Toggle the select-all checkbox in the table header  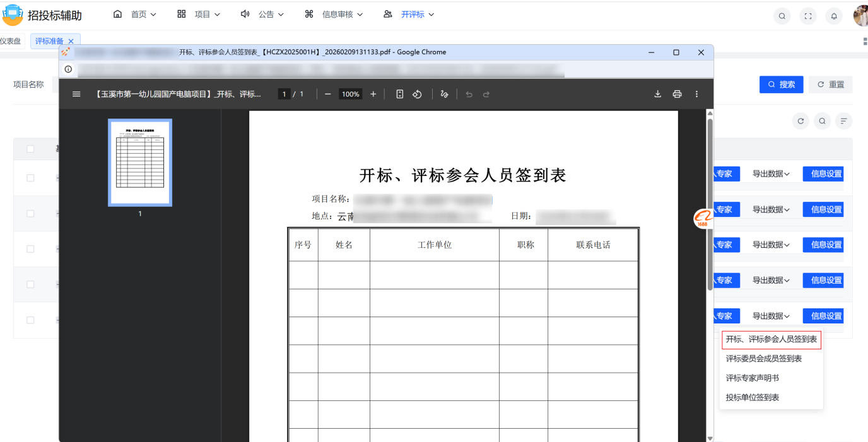pyautogui.click(x=30, y=148)
